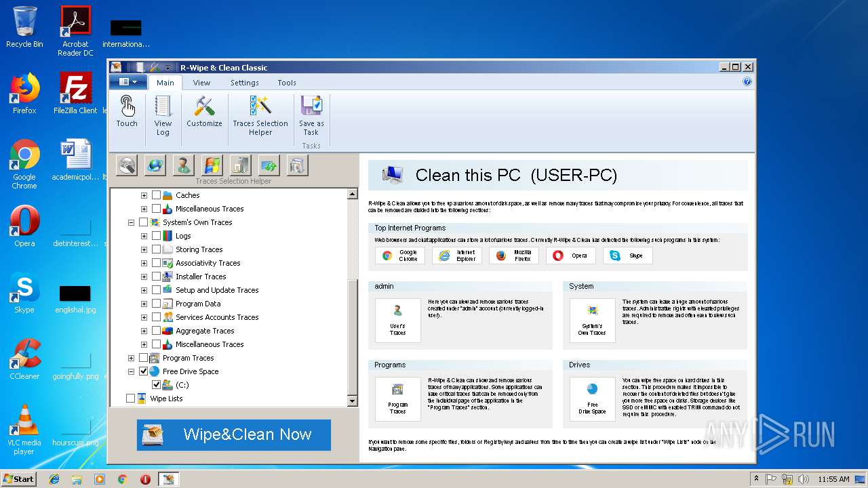
Task: Click the taskbar clock showing 11:55 AM
Action: 833,479
